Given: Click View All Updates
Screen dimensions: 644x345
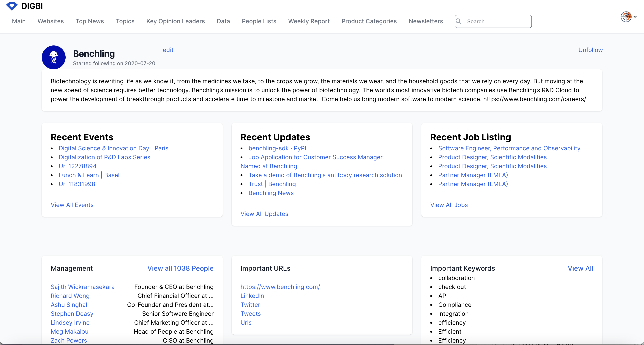Looking at the screenshot, I should 264,214.
